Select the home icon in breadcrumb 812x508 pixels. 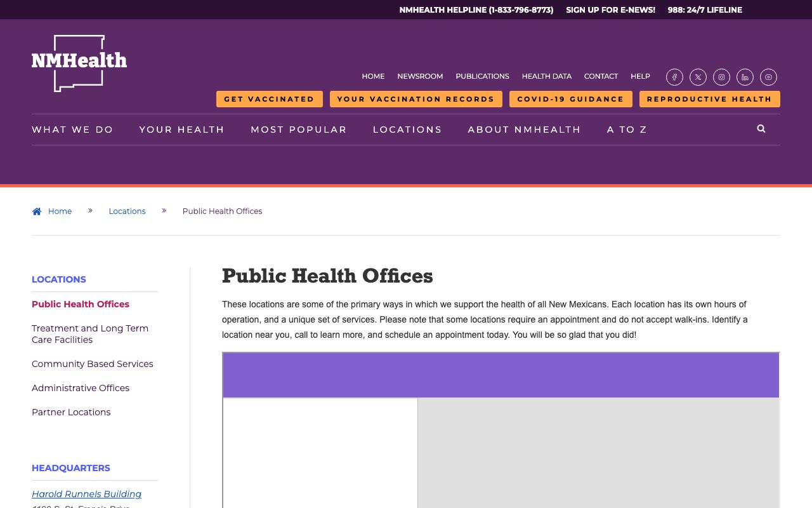click(x=37, y=211)
